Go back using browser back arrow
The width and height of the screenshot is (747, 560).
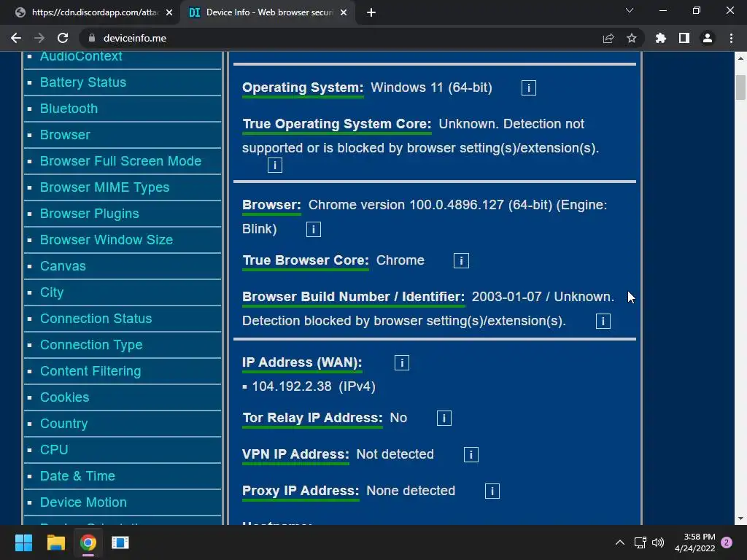pos(16,38)
